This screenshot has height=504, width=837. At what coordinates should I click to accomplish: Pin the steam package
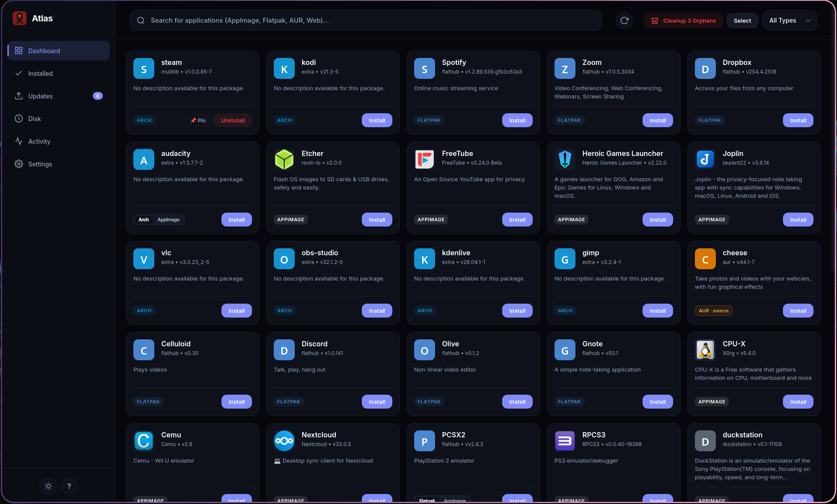[x=198, y=120]
